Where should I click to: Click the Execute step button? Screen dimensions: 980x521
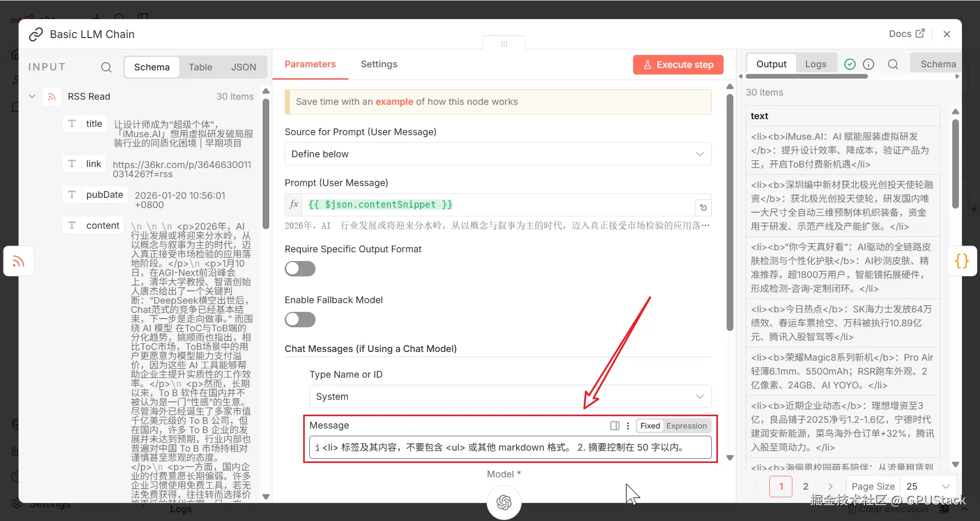tap(678, 65)
